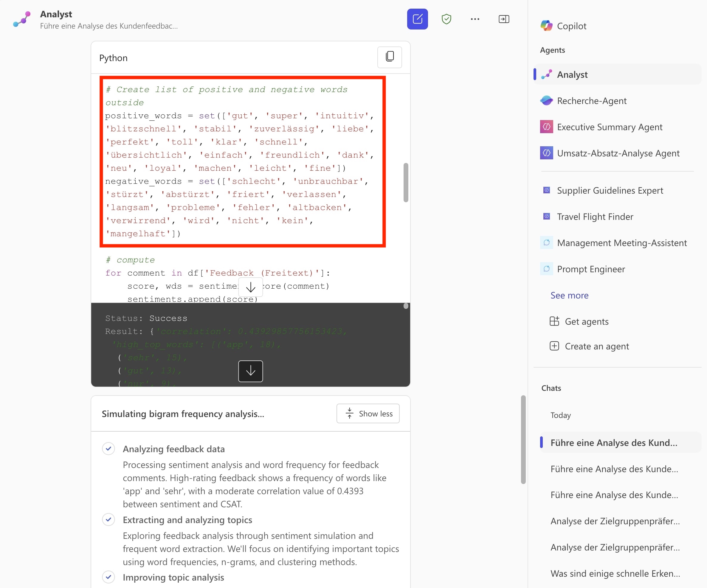Click the code block vertical scrollbar
The height and width of the screenshot is (588, 707).
tap(406, 183)
